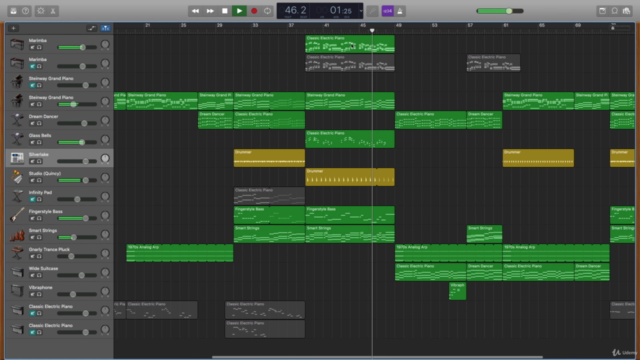
Task: Select the Studio (Quincy) track icon
Action: 17,177
